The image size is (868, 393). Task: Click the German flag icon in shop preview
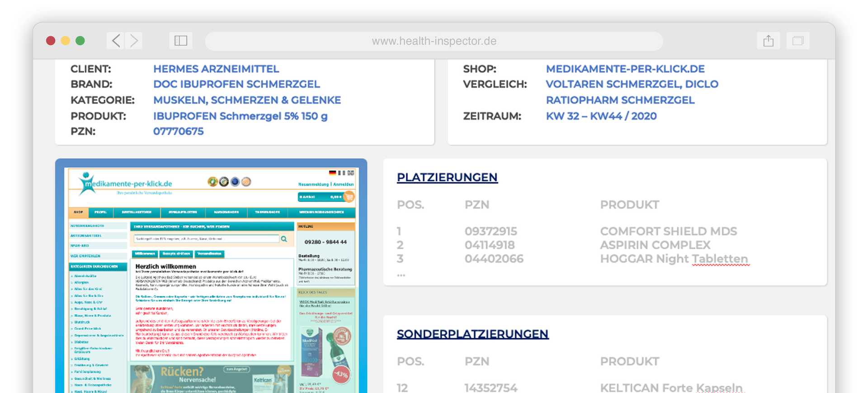[x=333, y=173]
